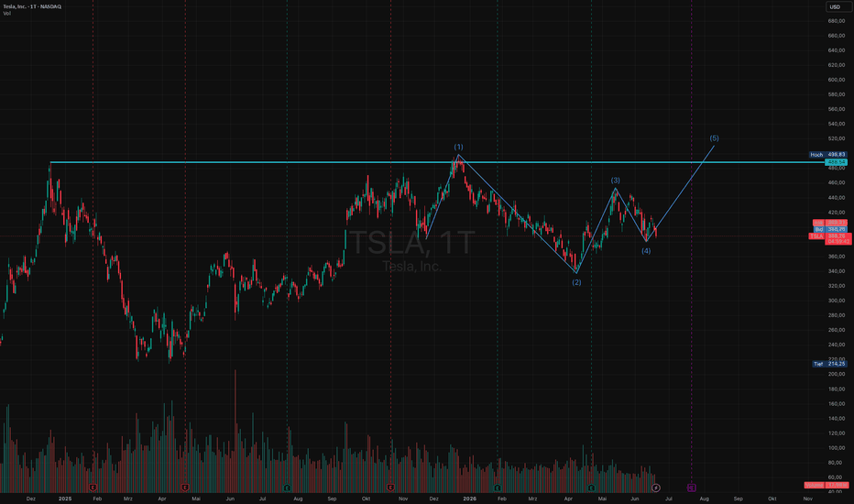Screen dimensions: 854x504
Task: Select the cyan horizontal resistance line
Action: click(x=436, y=162)
